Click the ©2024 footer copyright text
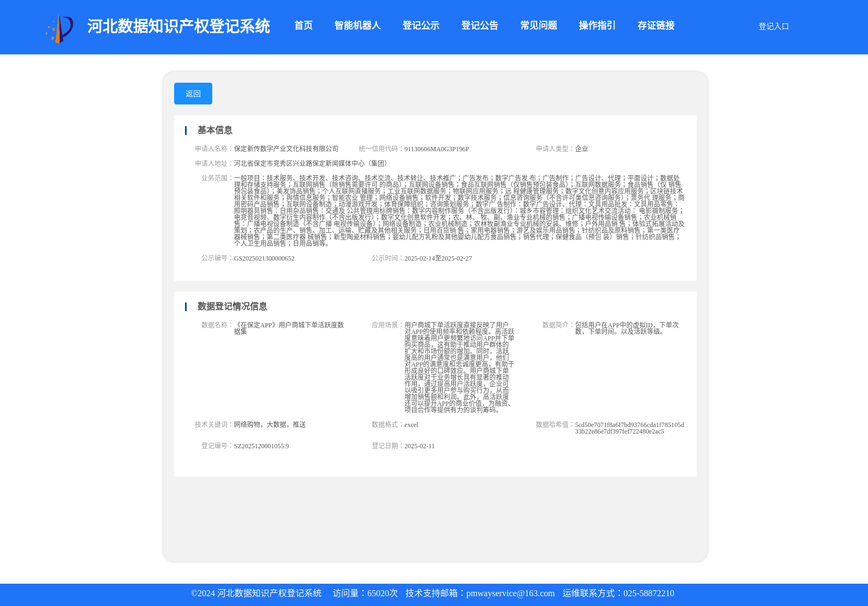Screen dimensions: 868x606 (256, 593)
